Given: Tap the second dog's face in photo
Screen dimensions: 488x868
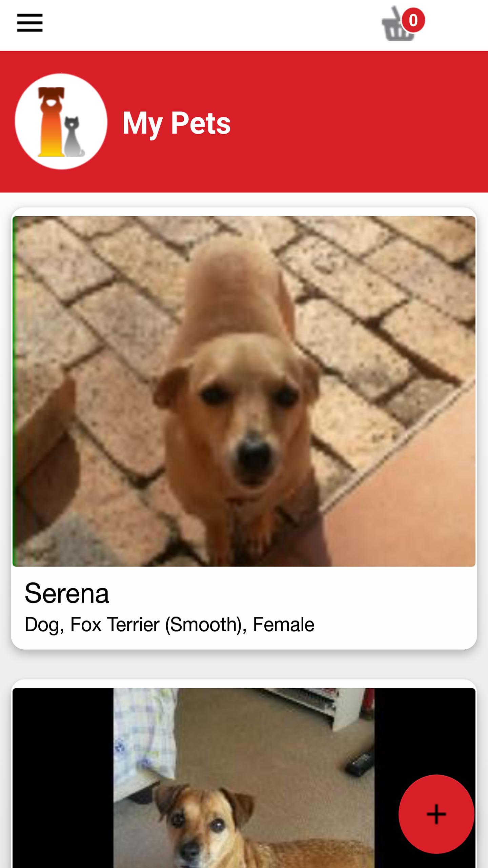Looking at the screenshot, I should click(x=203, y=827).
